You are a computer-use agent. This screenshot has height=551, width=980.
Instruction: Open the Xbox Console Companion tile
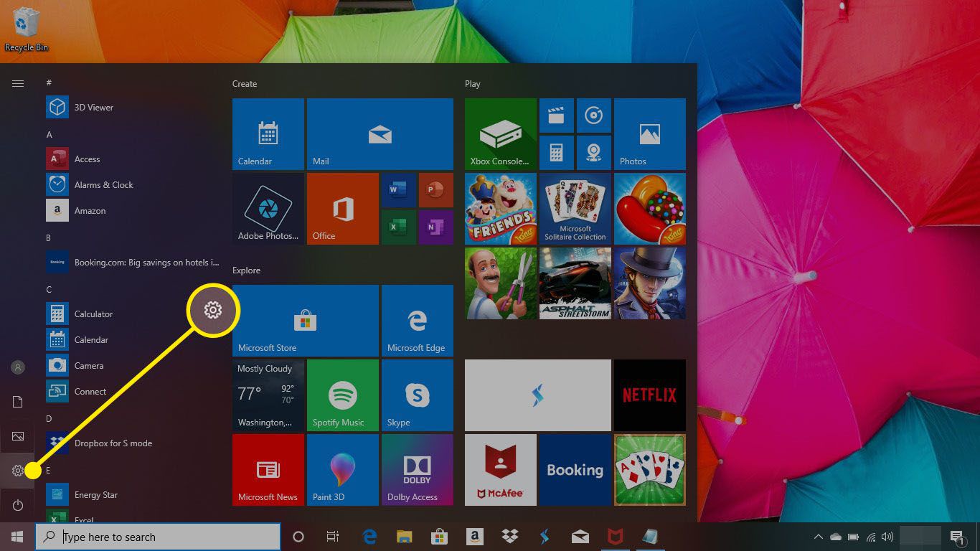[500, 133]
